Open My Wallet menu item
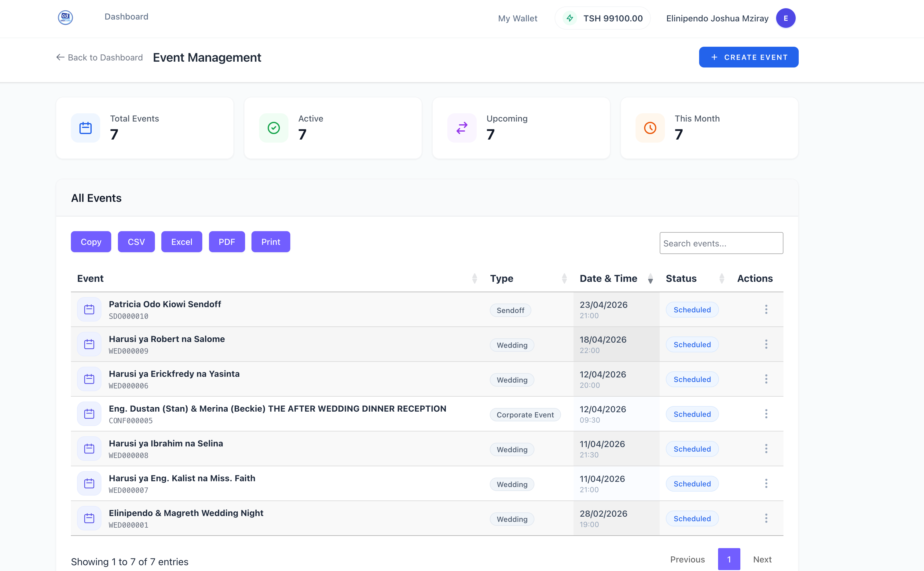The width and height of the screenshot is (924, 571). [517, 18]
